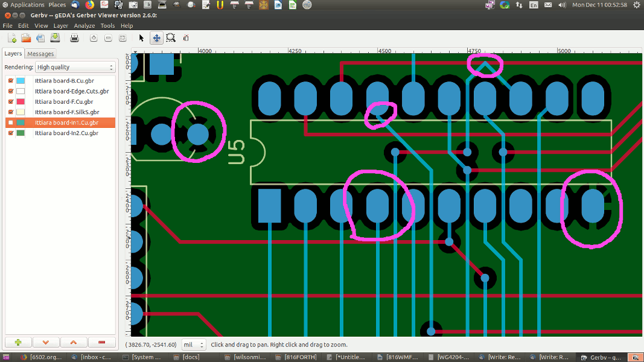Hide the Ittiara board-F.Cu.gbr layer
Screen dimensions: 644x362
(10, 101)
